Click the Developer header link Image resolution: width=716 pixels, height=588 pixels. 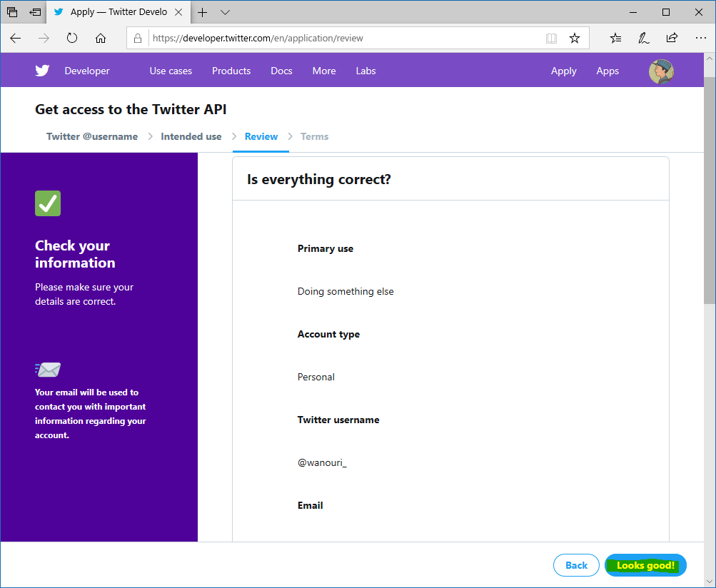[87, 71]
